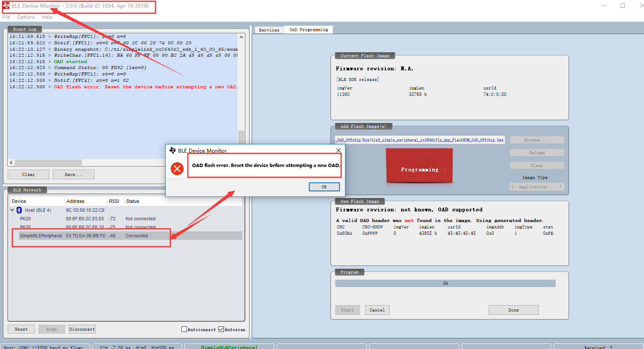Open the Help menu
This screenshot has width=644, height=349.
(47, 17)
